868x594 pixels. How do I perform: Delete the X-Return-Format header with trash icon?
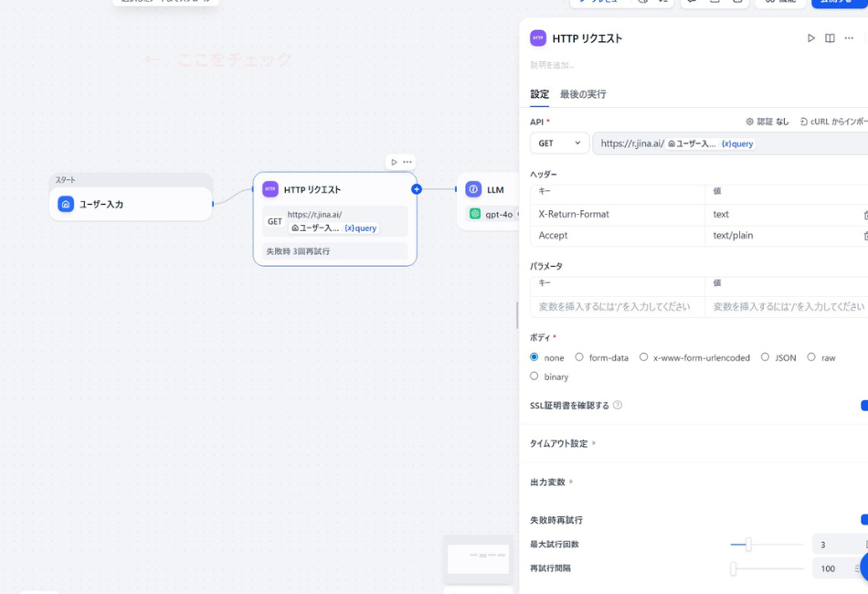pyautogui.click(x=864, y=214)
